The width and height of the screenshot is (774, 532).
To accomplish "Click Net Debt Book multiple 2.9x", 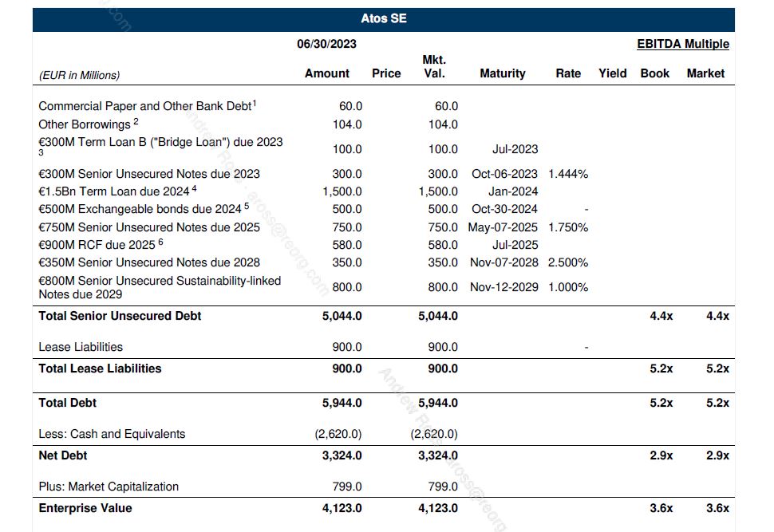I will [x=661, y=455].
